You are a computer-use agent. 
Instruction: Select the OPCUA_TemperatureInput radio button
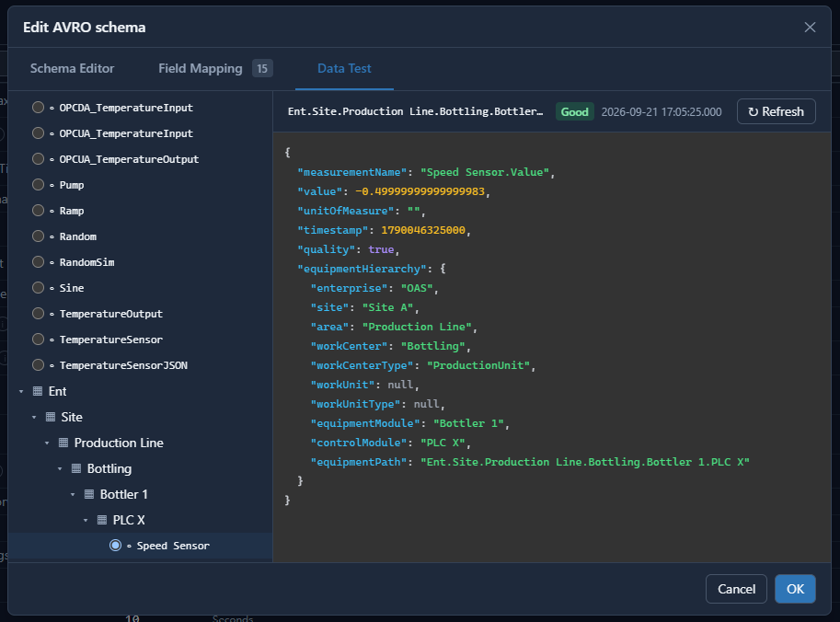(x=38, y=132)
